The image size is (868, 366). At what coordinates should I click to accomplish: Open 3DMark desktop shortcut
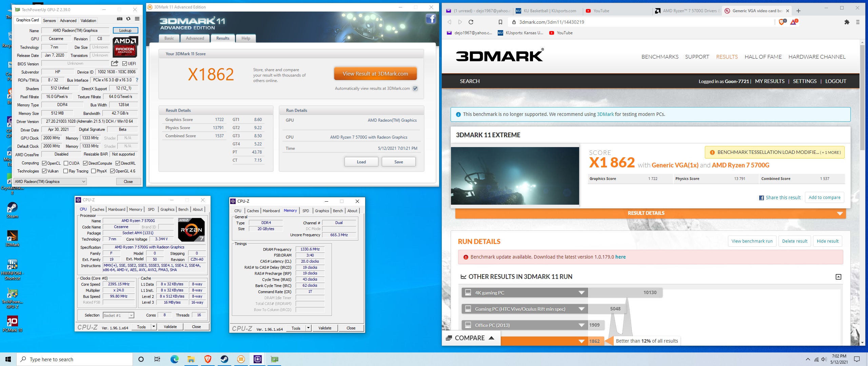[x=12, y=238]
